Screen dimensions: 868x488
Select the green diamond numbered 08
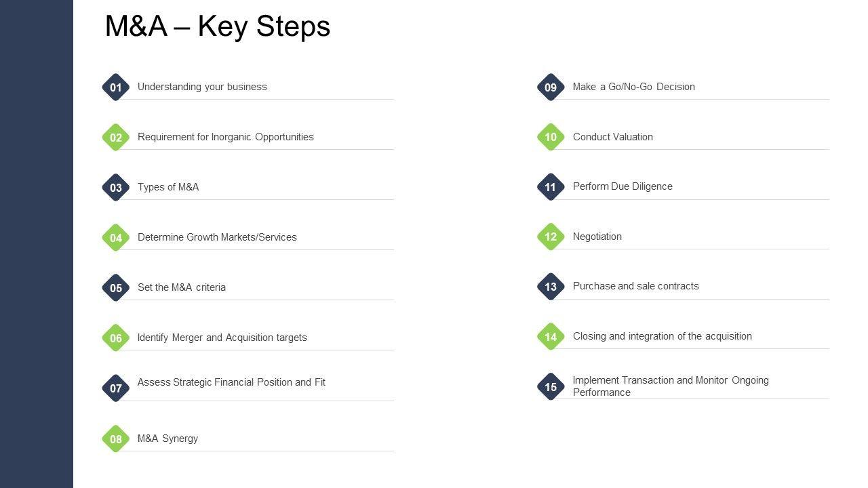(x=116, y=439)
